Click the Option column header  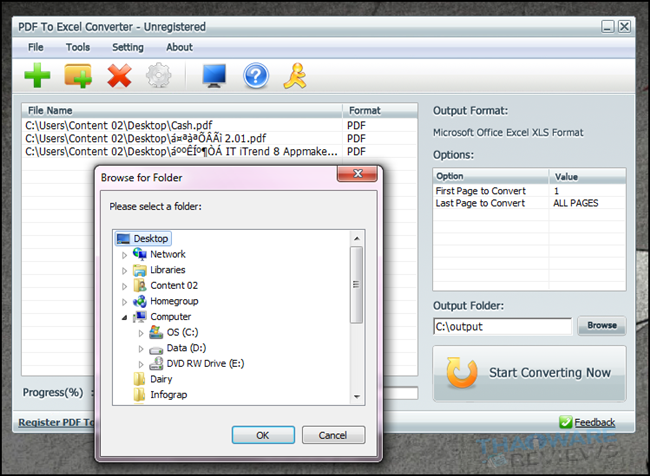(x=491, y=176)
